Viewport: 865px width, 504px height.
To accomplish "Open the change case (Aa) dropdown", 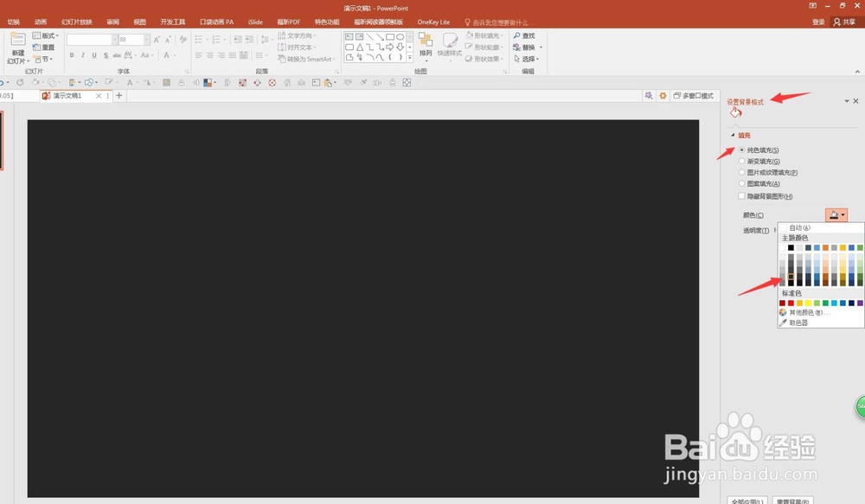I will [145, 55].
